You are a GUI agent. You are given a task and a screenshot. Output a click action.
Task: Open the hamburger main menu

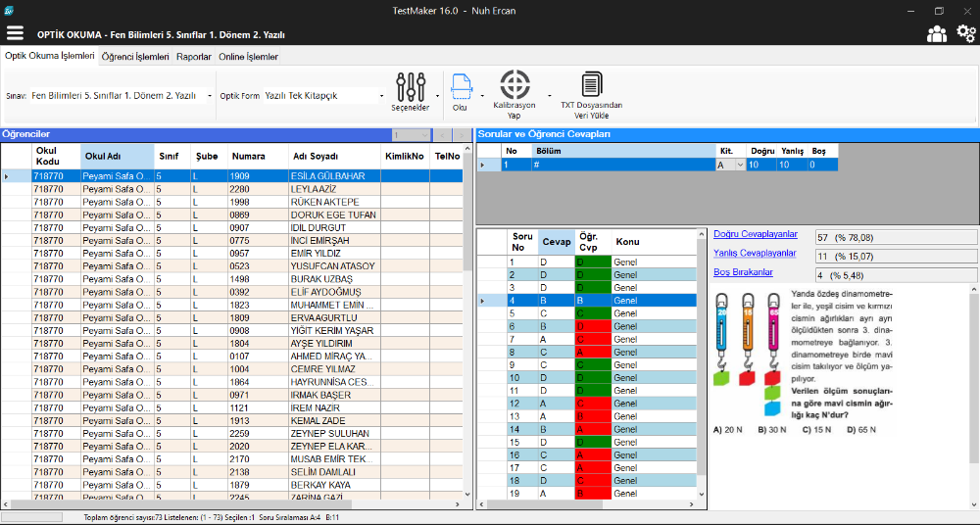point(15,33)
